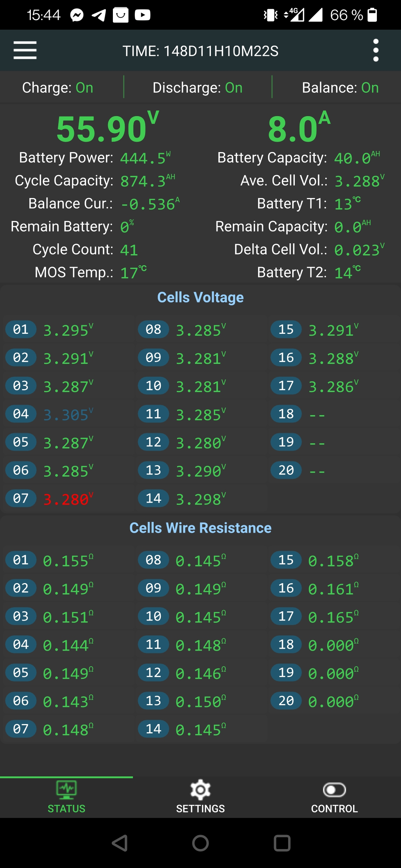Tap the CONTROL toggle icon

click(334, 790)
